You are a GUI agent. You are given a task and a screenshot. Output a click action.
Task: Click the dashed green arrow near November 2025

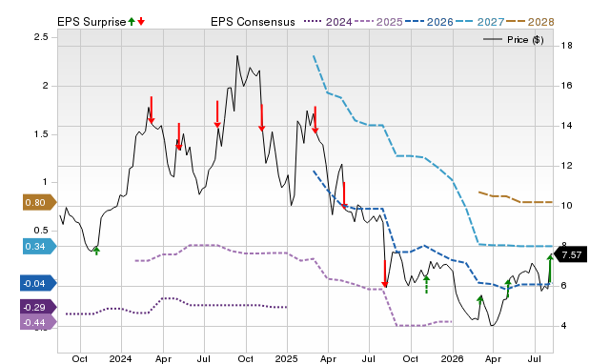(426, 284)
